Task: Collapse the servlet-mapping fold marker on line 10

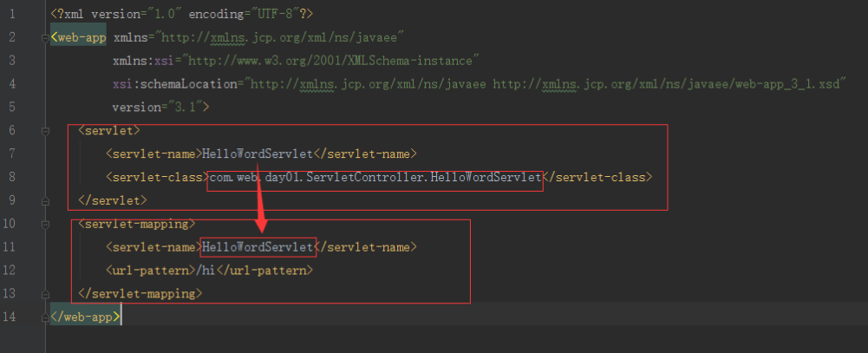Action: point(45,225)
